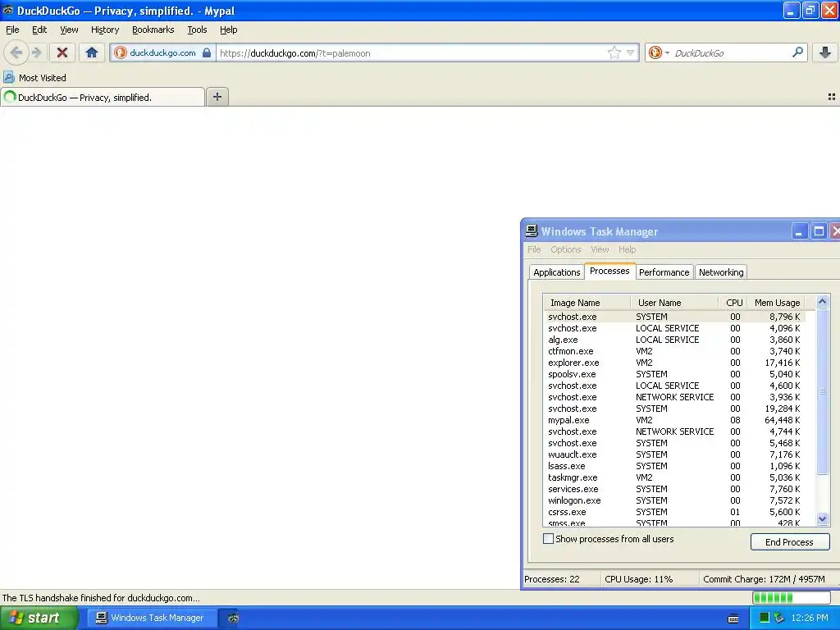Screen dimensions: 840x630
Task: Select the DuckDuckGo browser tab
Action: point(103,98)
